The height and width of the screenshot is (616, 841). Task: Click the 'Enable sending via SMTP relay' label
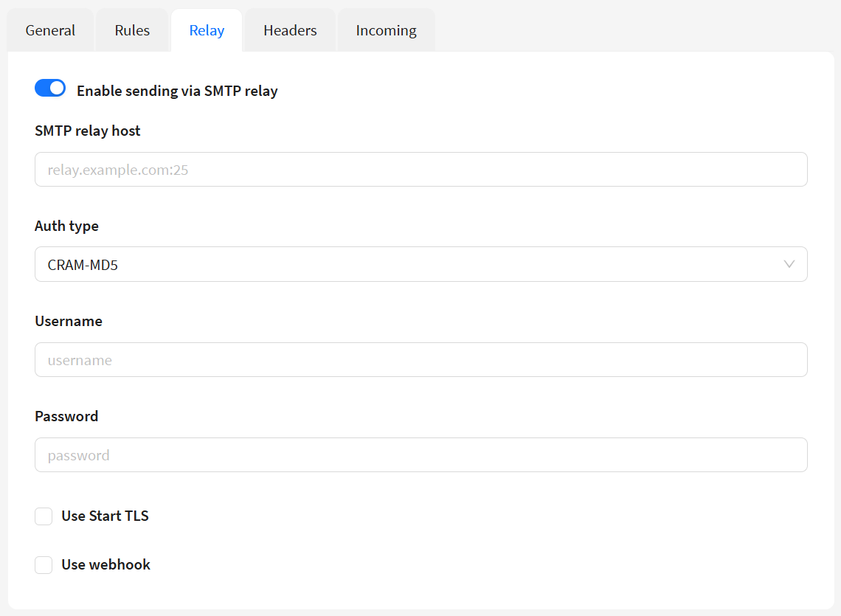click(x=177, y=91)
